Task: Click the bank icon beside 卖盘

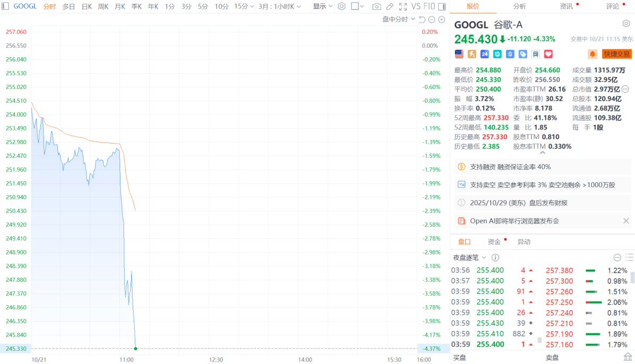Action: (x=628, y=357)
